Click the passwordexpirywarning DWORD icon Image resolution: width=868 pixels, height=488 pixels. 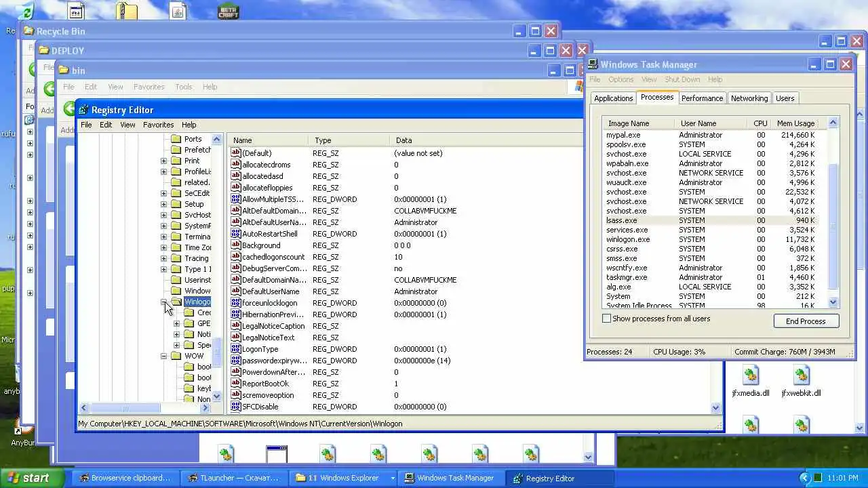(236, 361)
